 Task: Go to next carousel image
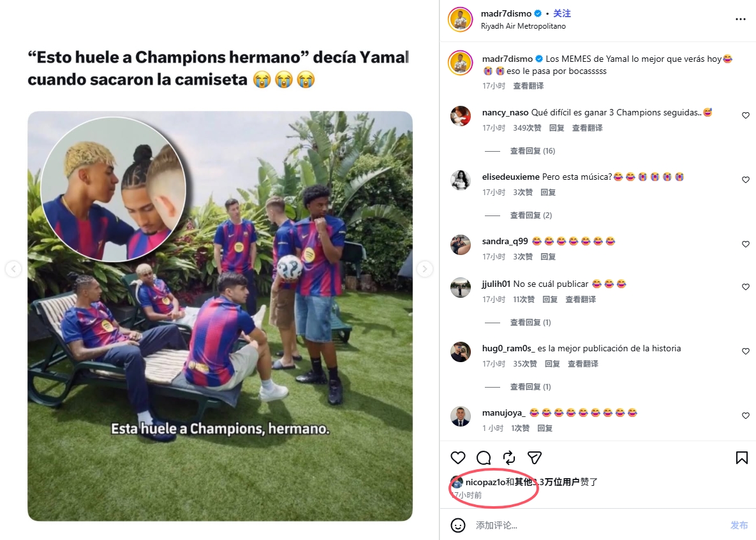tap(425, 270)
